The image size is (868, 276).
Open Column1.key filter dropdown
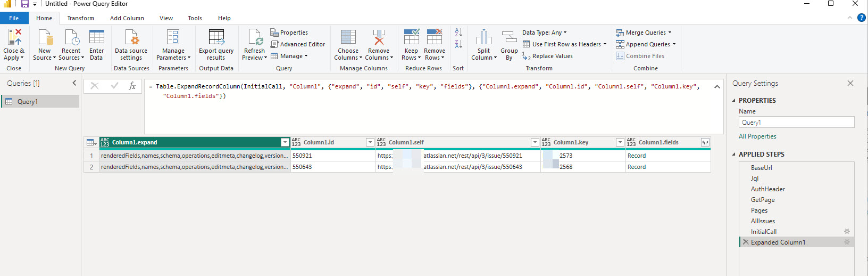620,142
